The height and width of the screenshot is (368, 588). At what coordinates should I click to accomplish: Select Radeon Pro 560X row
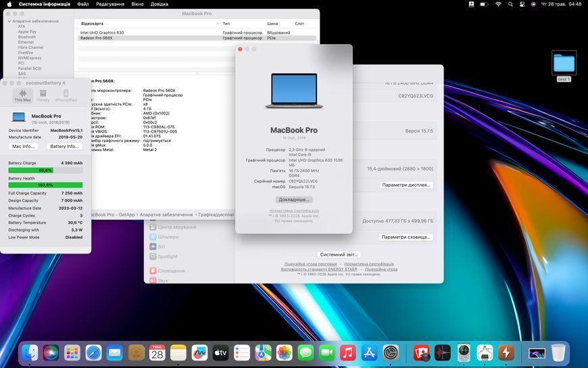coord(197,38)
